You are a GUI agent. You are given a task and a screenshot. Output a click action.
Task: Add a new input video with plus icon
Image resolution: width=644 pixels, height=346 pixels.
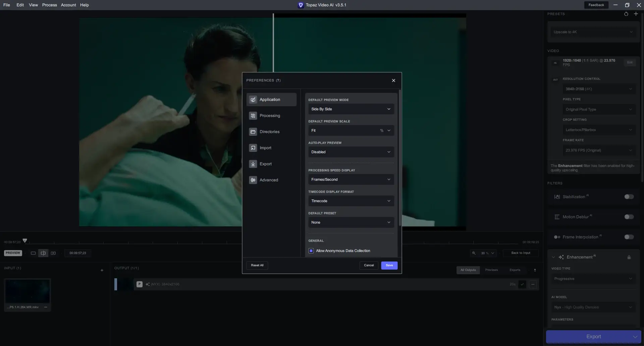tap(102, 270)
